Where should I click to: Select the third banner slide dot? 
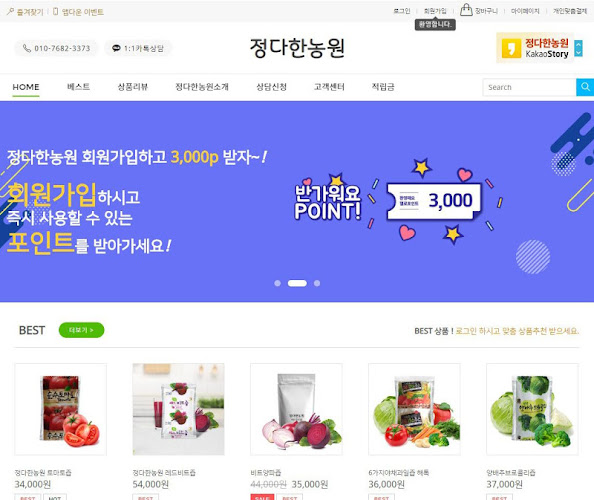317,283
